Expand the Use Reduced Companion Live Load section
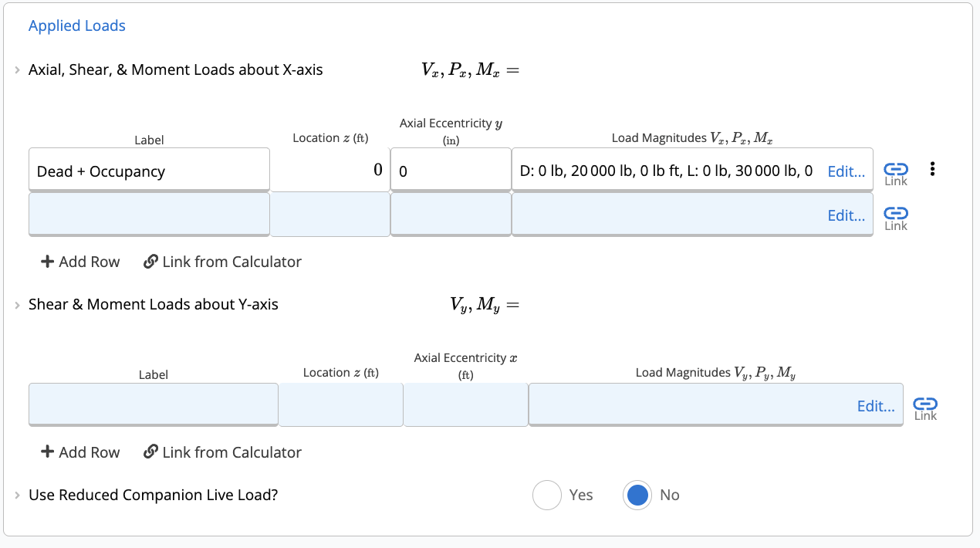The height and width of the screenshot is (548, 980). [x=16, y=495]
